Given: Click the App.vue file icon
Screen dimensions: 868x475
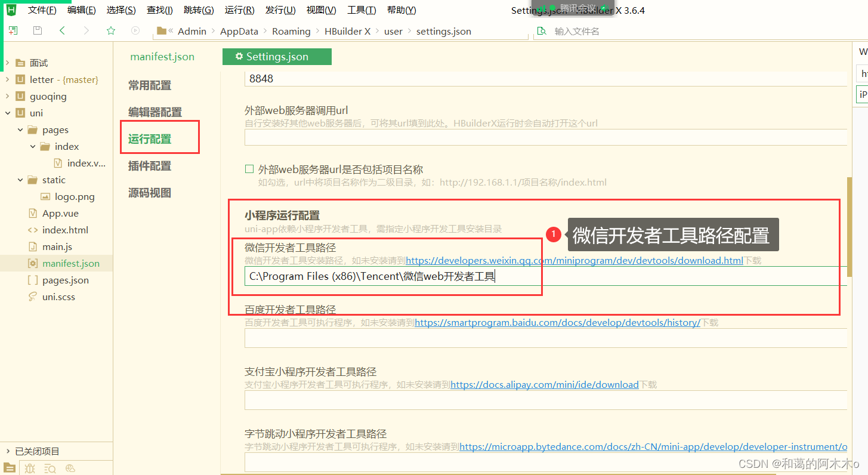Looking at the screenshot, I should tap(33, 213).
